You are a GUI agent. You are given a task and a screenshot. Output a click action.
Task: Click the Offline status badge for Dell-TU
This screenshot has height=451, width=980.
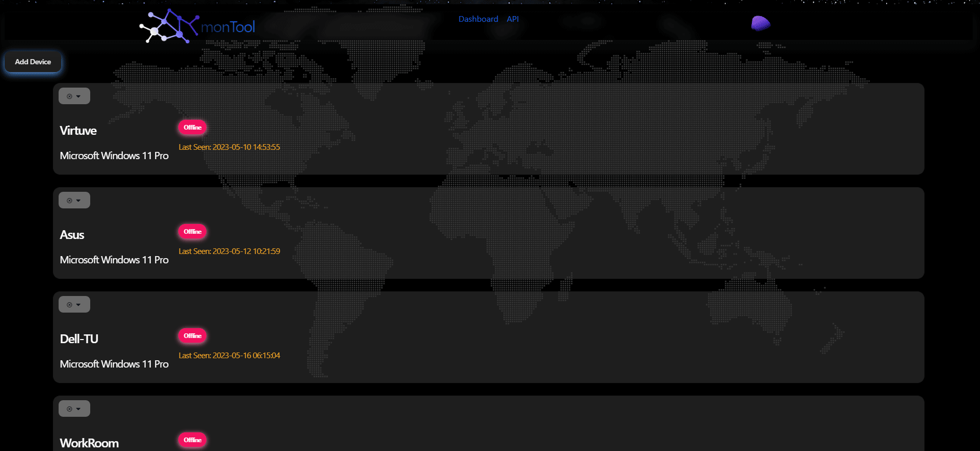192,336
